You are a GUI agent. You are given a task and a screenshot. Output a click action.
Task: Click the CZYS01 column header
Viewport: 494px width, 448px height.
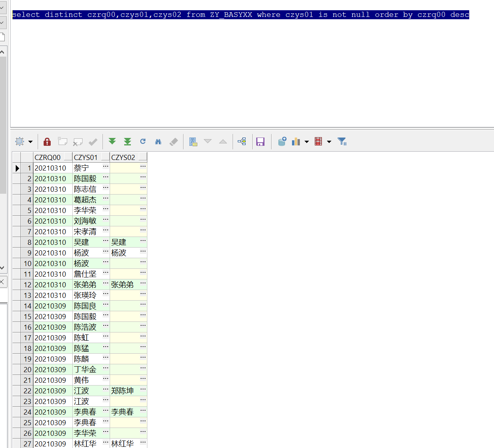(91, 157)
